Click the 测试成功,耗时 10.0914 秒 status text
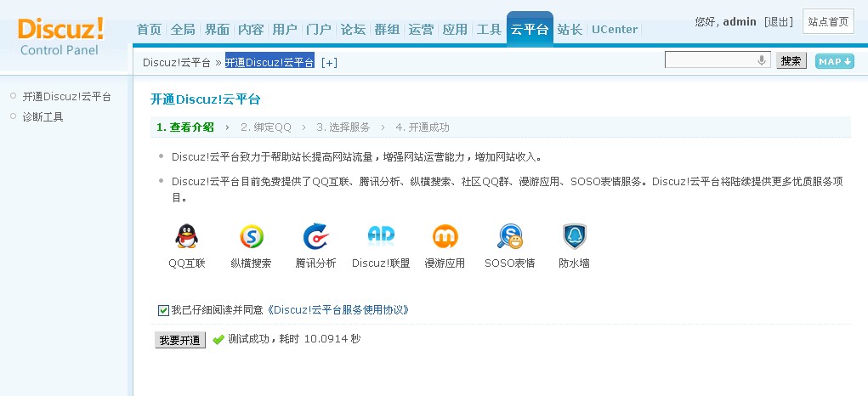Viewport: 868px width, 396px height. pyautogui.click(x=294, y=338)
